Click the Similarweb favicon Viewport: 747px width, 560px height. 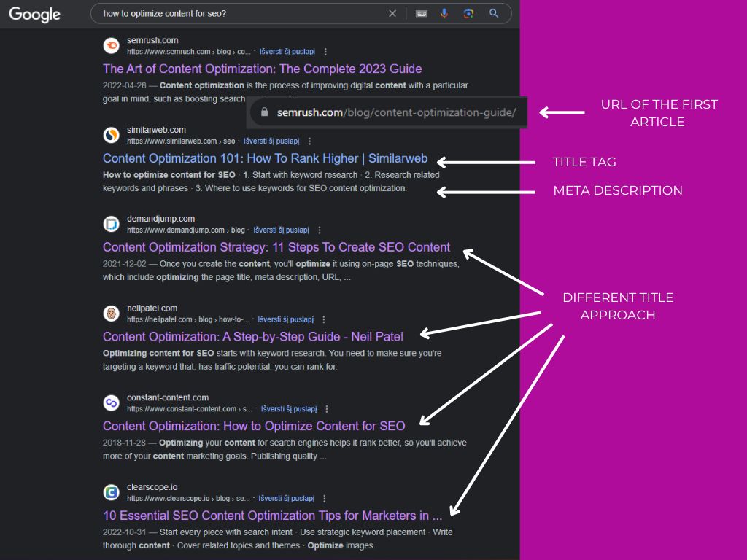112,135
